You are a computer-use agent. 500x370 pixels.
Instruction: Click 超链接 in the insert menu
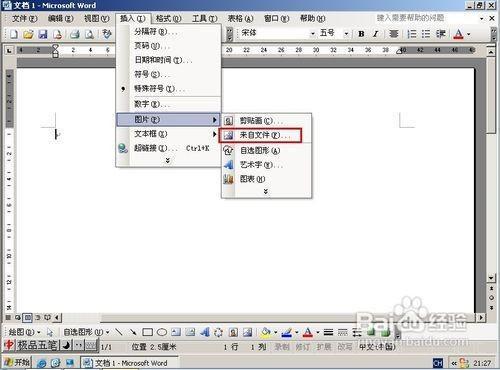pyautogui.click(x=168, y=148)
